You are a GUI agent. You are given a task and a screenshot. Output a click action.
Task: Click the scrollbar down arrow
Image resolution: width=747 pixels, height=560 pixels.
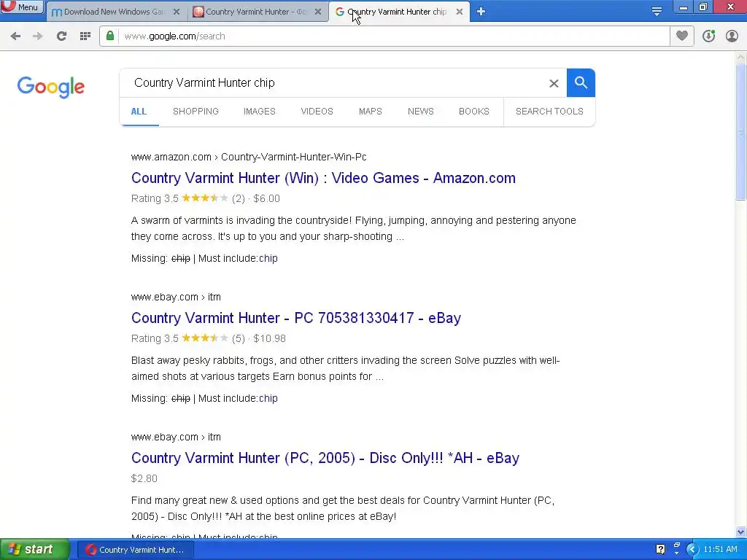pyautogui.click(x=741, y=532)
